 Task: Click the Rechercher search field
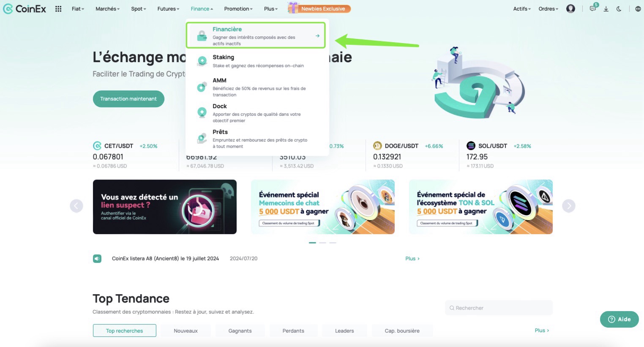499,308
